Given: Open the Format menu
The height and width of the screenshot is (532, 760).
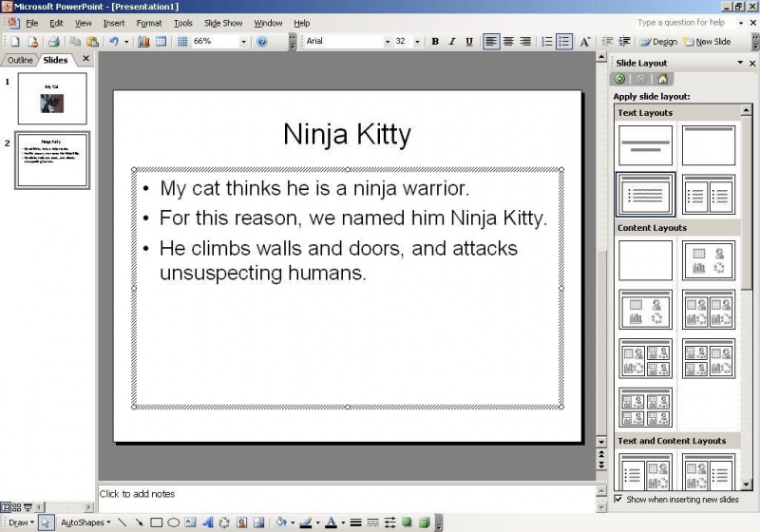Looking at the screenshot, I should pos(149,23).
